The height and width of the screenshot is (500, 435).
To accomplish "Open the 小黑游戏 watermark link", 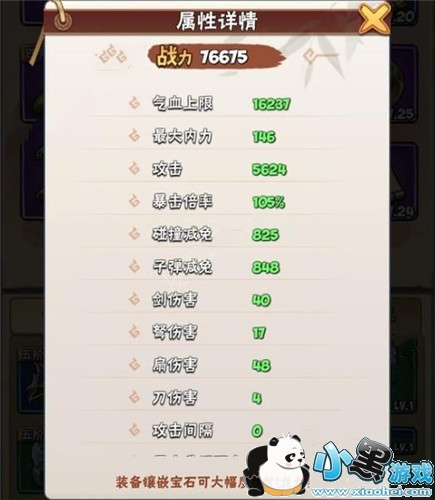I will 372,467.
